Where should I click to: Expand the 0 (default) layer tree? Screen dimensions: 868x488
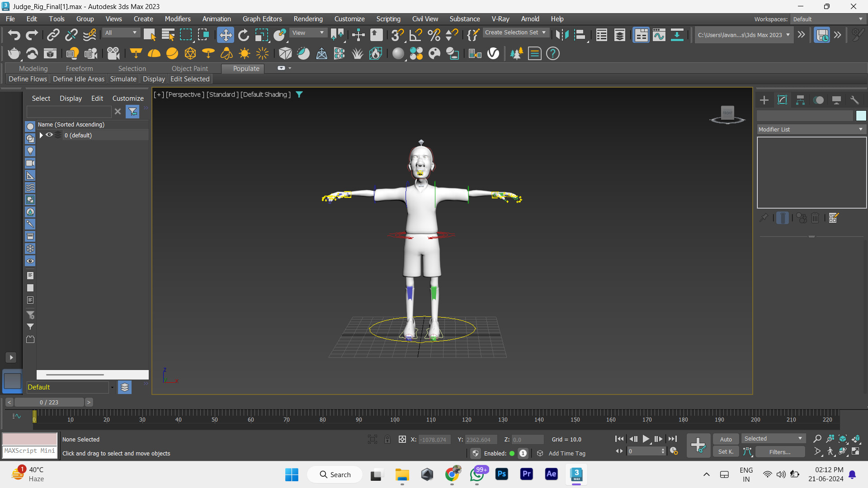point(41,135)
